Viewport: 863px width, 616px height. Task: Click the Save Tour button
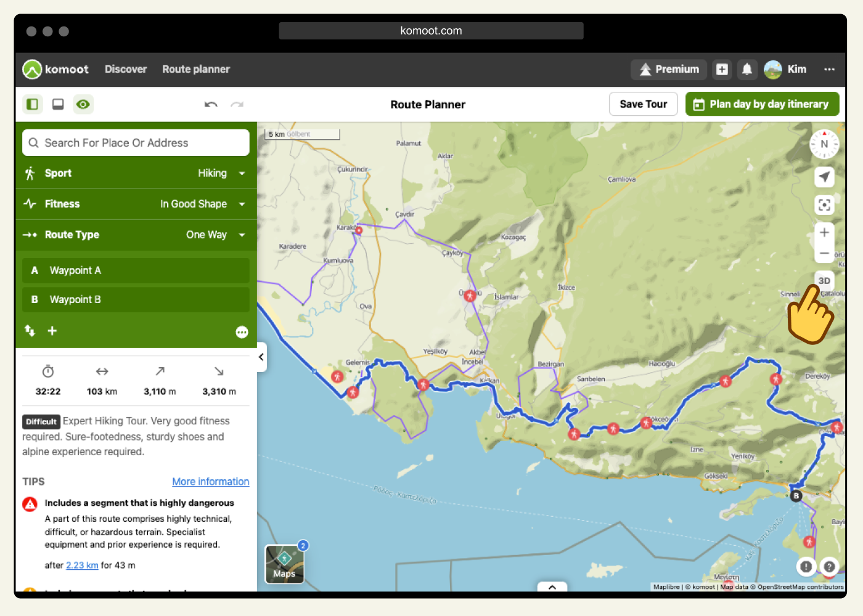[x=644, y=104]
